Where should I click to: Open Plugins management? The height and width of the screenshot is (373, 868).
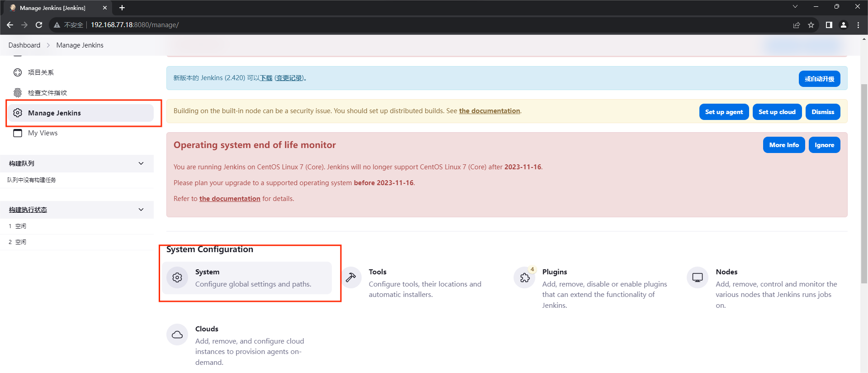(594, 288)
